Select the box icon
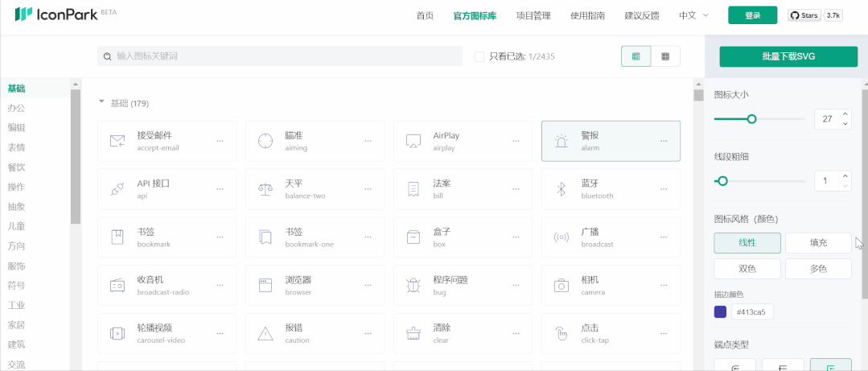This screenshot has height=371, width=868. (413, 237)
